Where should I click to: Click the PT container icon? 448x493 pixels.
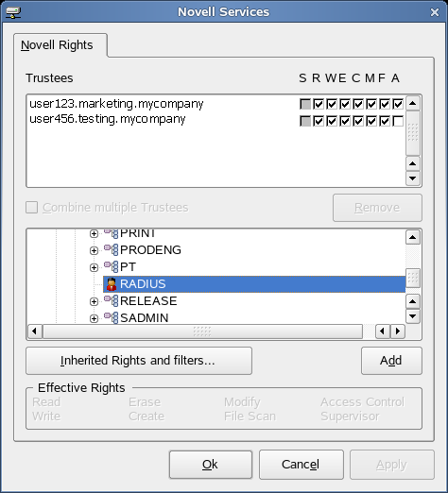point(112,267)
